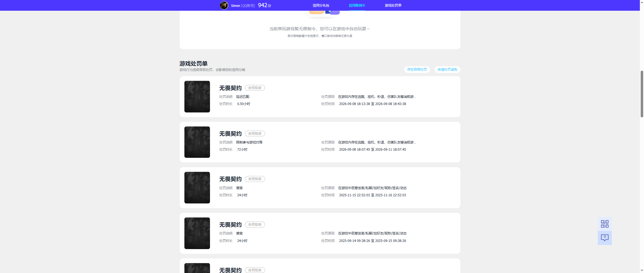The image size is (644, 273).
Task: Click the scrollbar up arrow
Action: pos(642,2)
